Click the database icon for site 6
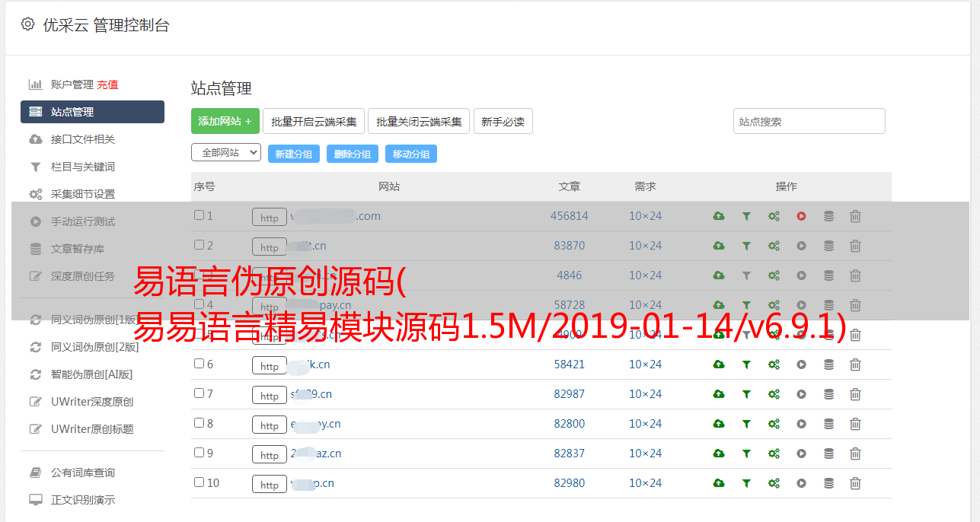This screenshot has height=522, width=980. (828, 364)
